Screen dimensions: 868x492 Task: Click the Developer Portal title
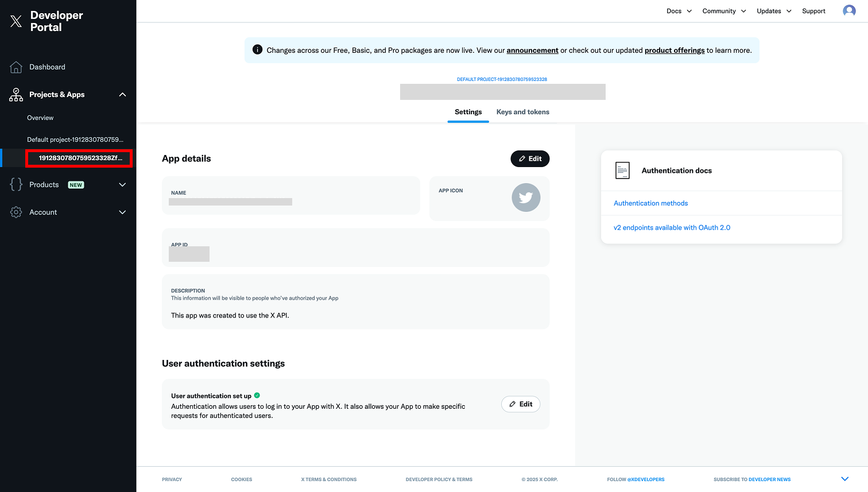pos(56,21)
